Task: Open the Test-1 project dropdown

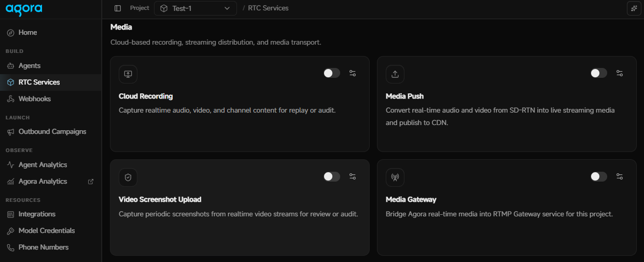Action: (195, 8)
